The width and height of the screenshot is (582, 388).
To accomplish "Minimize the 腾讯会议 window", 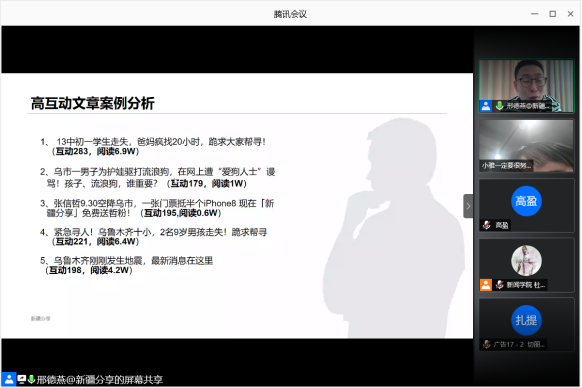I will point(534,14).
